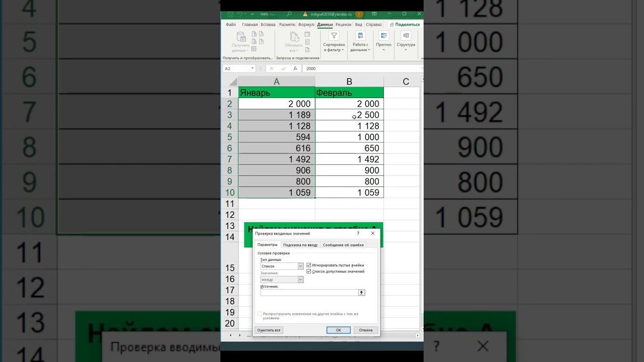
Task: Click the yellow warning triangle by the account
Action: click(x=305, y=14)
